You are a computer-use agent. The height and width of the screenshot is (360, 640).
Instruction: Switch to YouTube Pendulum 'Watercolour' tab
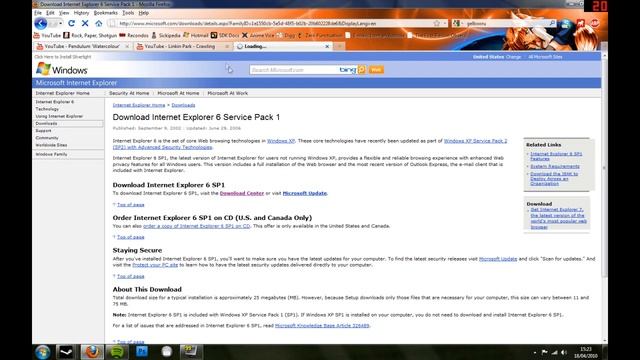point(82,46)
